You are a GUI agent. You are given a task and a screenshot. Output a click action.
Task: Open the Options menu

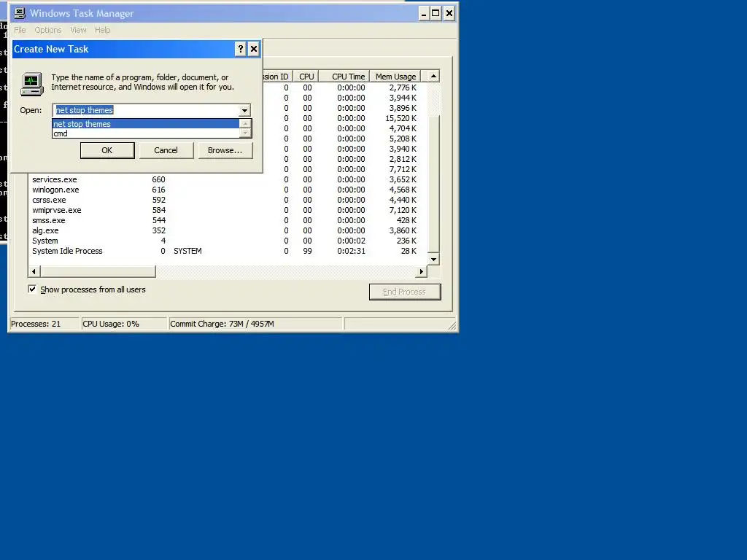pyautogui.click(x=48, y=30)
